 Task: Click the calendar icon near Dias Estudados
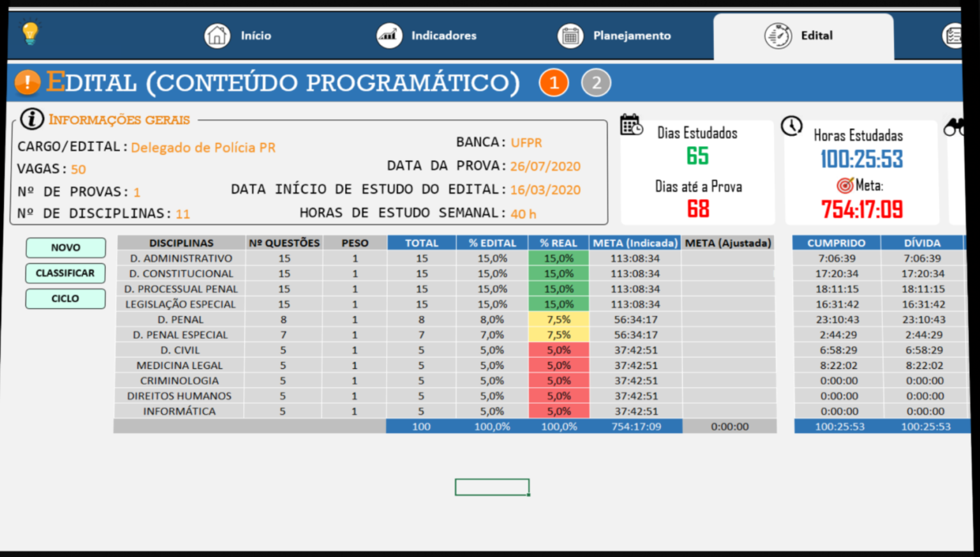[631, 124]
